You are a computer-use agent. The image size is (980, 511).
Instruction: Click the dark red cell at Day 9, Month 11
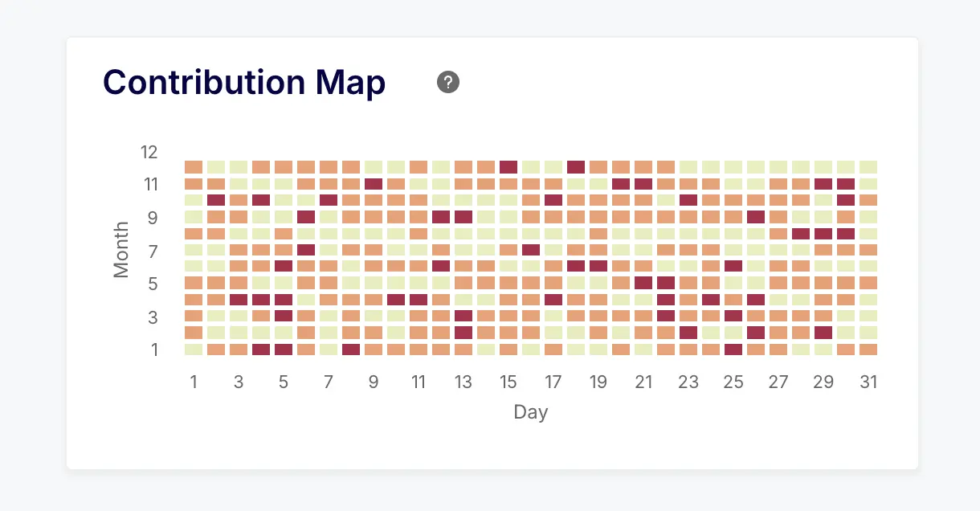(x=374, y=182)
